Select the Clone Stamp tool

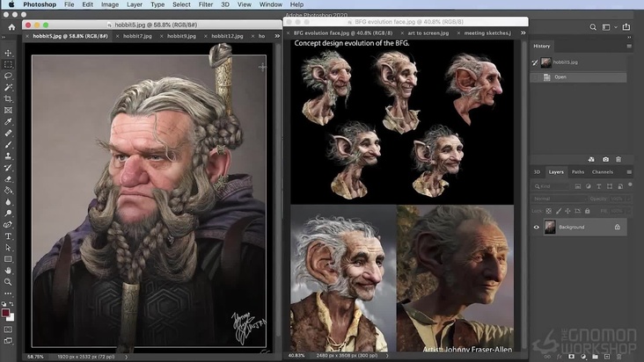click(8, 156)
